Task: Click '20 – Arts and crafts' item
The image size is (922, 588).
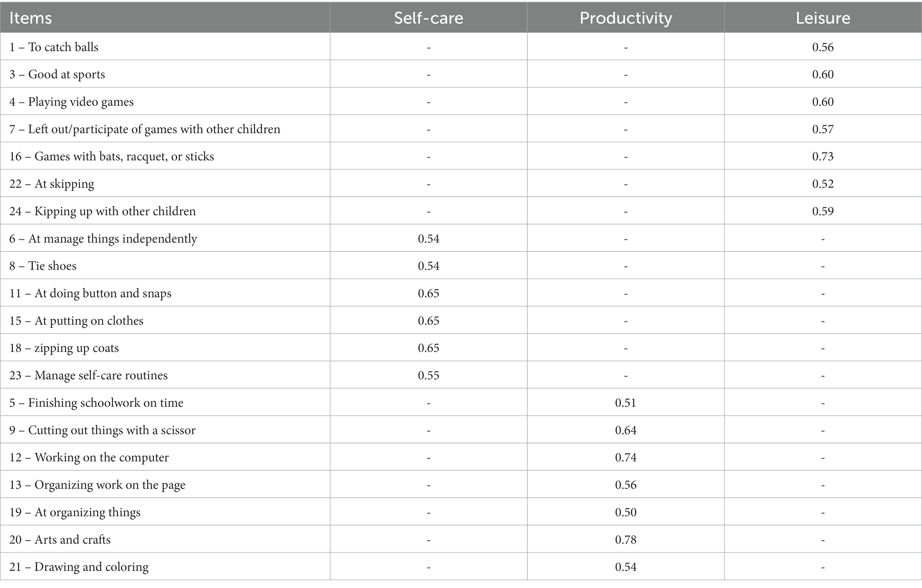Action: click(x=60, y=540)
